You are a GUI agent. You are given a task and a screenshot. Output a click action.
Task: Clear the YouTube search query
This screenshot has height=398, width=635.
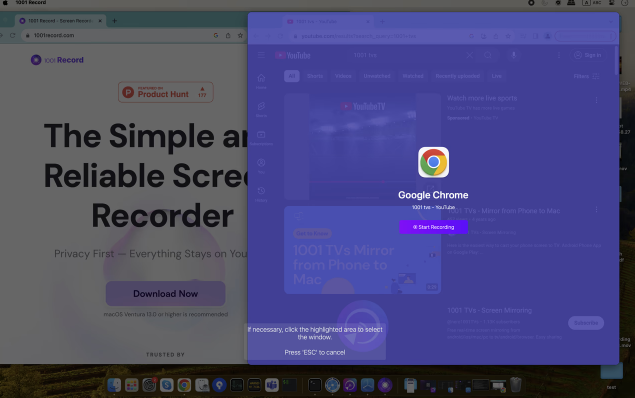tap(469, 55)
